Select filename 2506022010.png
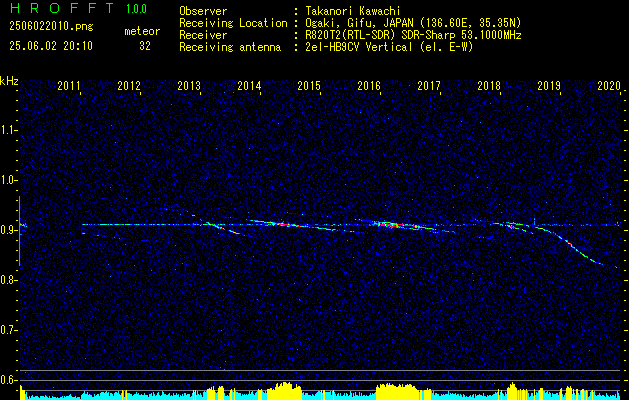Image resolution: width=629 pixels, height=400 pixels. (x=51, y=26)
